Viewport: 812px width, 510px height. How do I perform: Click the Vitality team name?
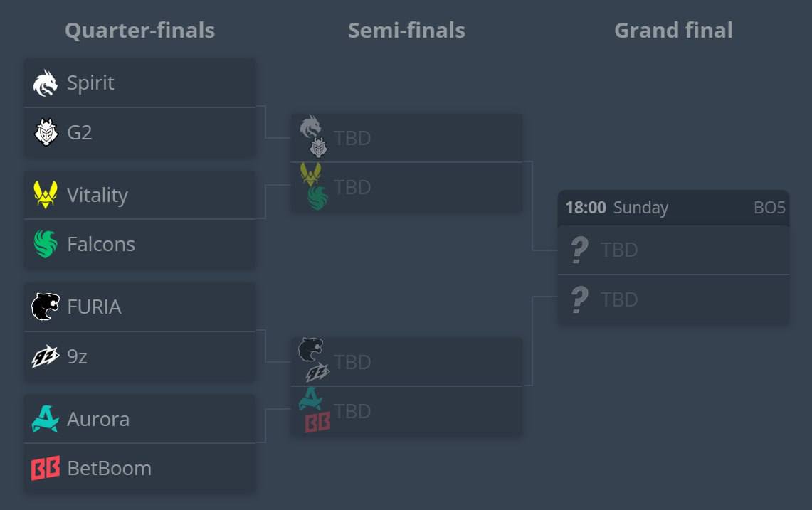pos(97,195)
